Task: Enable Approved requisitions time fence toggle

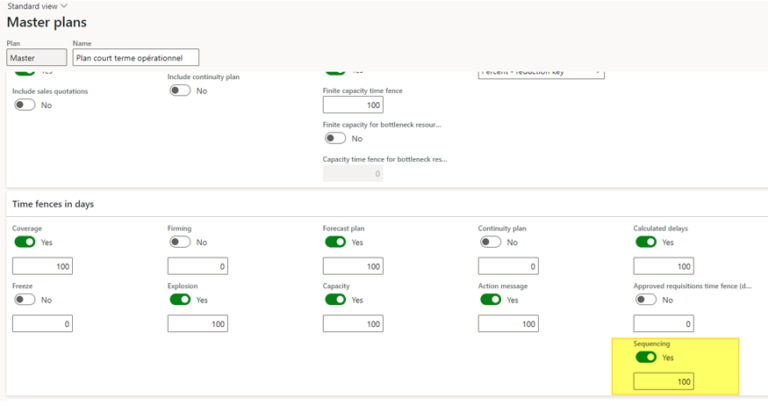Action: [645, 299]
